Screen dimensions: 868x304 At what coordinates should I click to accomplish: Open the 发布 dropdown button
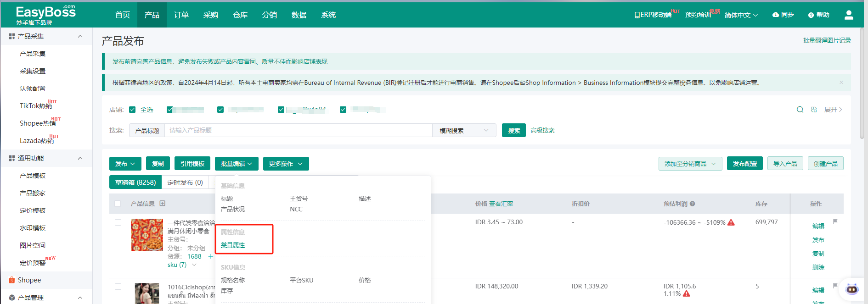125,164
